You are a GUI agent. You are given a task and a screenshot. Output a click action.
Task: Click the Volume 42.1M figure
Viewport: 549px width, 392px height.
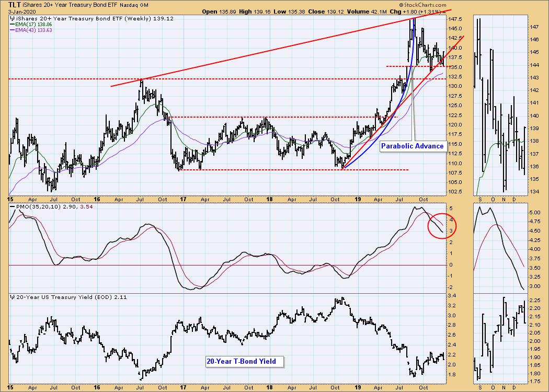(x=367, y=11)
